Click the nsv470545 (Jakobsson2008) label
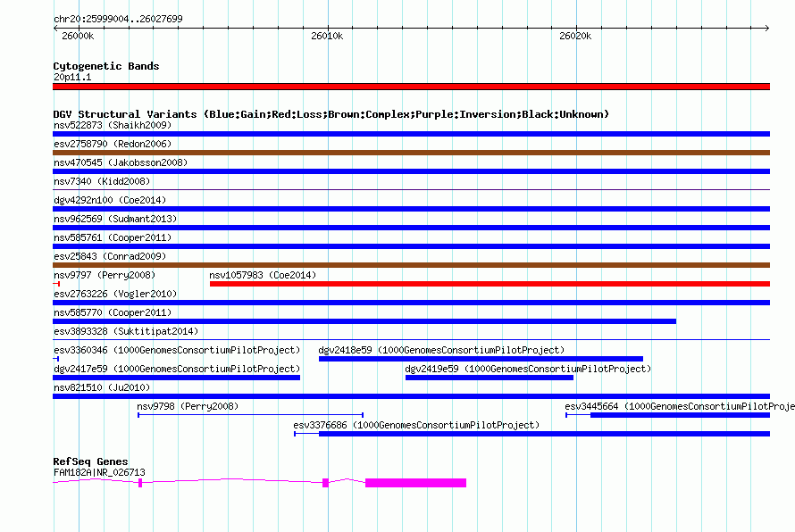This screenshot has height=532, width=795. coord(121,162)
